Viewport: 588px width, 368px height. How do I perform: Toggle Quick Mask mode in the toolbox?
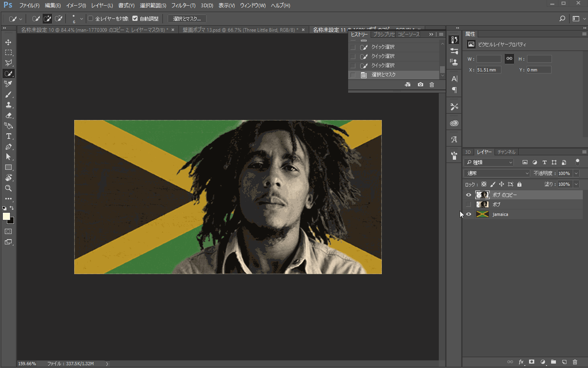[x=8, y=232]
